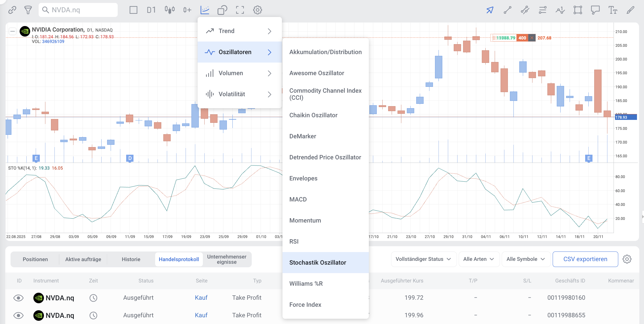Click the indicators chart icon
644x324 pixels.
pyautogui.click(x=205, y=10)
